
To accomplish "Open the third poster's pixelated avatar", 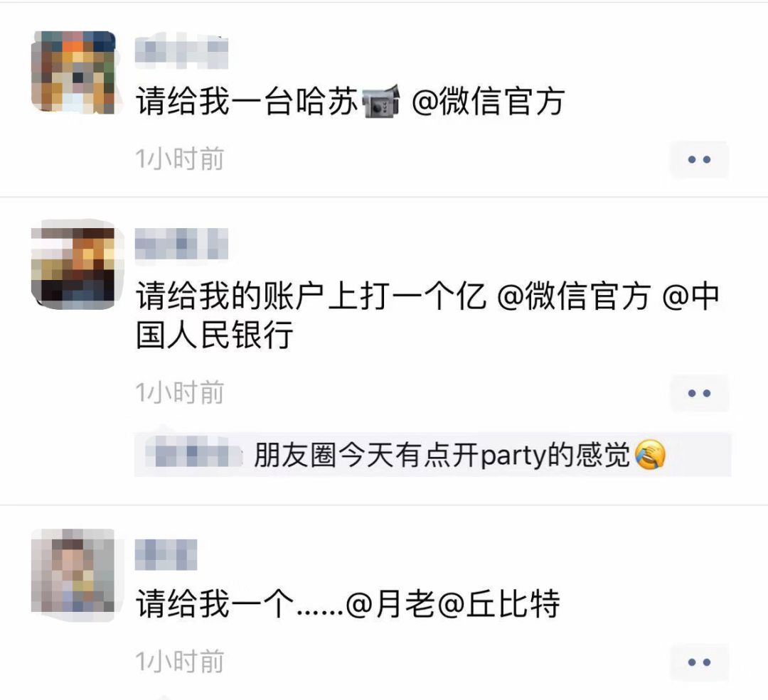I will pyautogui.click(x=73, y=571).
